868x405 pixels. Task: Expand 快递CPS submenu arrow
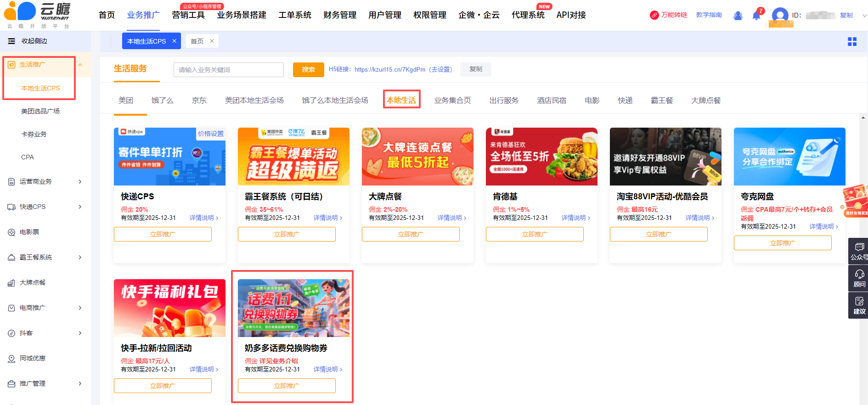[x=80, y=207]
